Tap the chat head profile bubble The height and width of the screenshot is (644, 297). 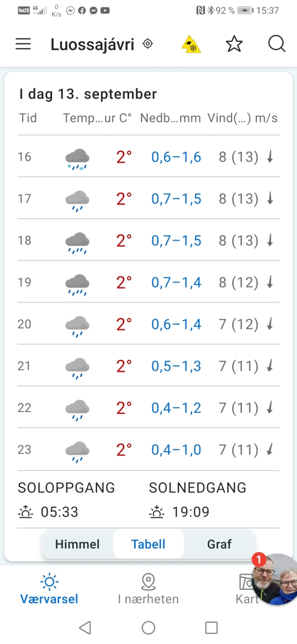pos(276,580)
